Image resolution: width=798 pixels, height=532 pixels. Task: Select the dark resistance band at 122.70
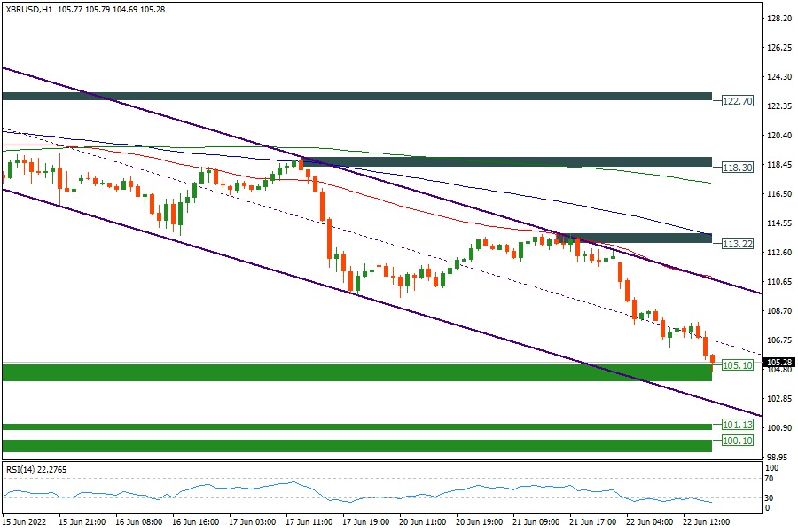[355, 96]
